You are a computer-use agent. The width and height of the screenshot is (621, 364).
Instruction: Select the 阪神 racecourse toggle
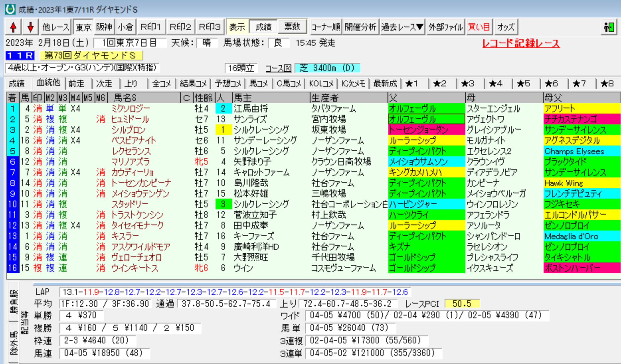104,27
